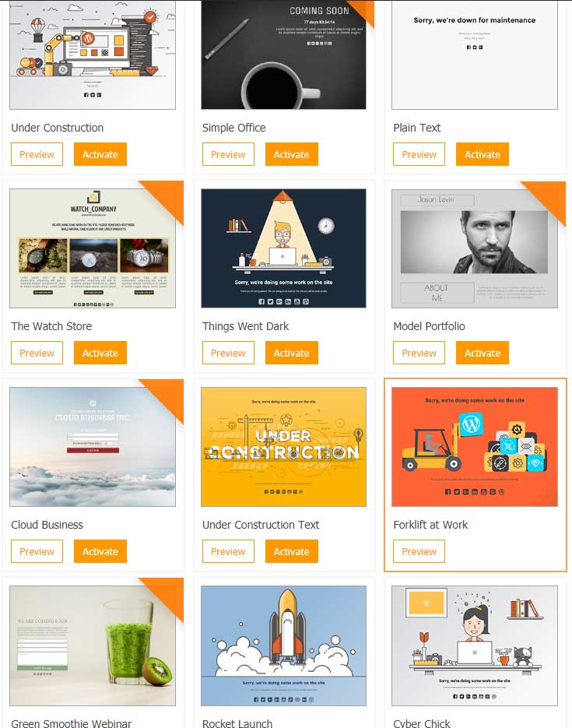Preview the Plain Text template
Image resolution: width=572 pixels, height=728 pixels.
coord(419,154)
